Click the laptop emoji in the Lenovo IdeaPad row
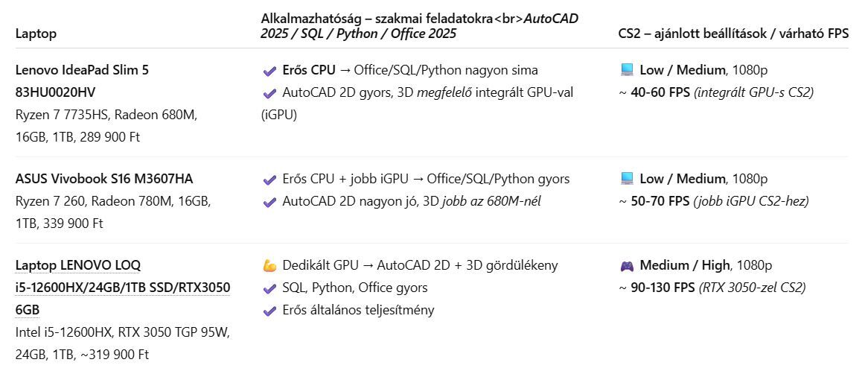The width and height of the screenshot is (868, 374). click(x=627, y=70)
